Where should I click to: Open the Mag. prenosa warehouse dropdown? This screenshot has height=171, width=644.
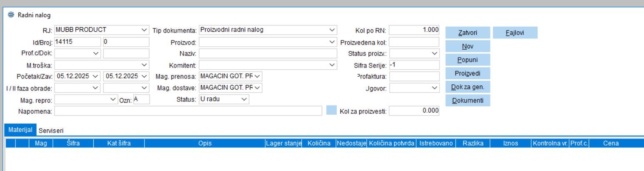(258, 76)
